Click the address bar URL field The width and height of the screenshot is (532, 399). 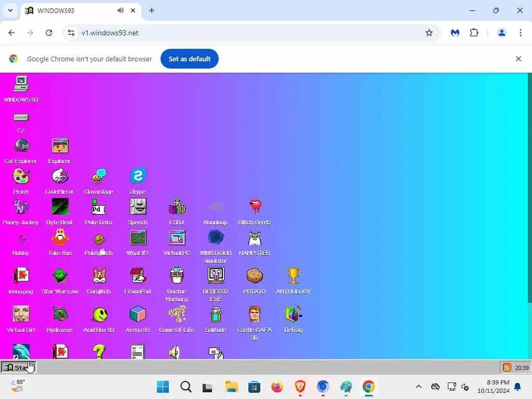(x=251, y=33)
